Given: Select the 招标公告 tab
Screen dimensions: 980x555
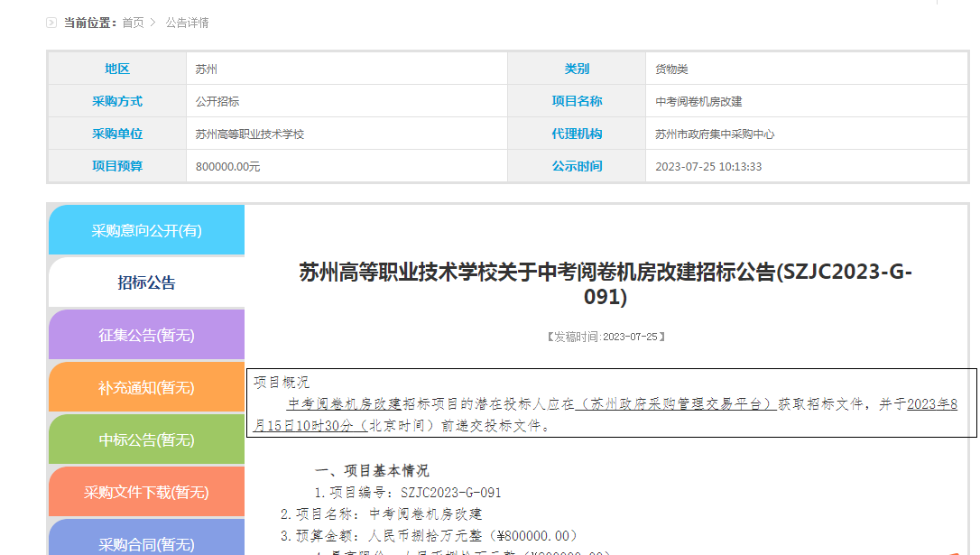Looking at the screenshot, I should tap(146, 282).
